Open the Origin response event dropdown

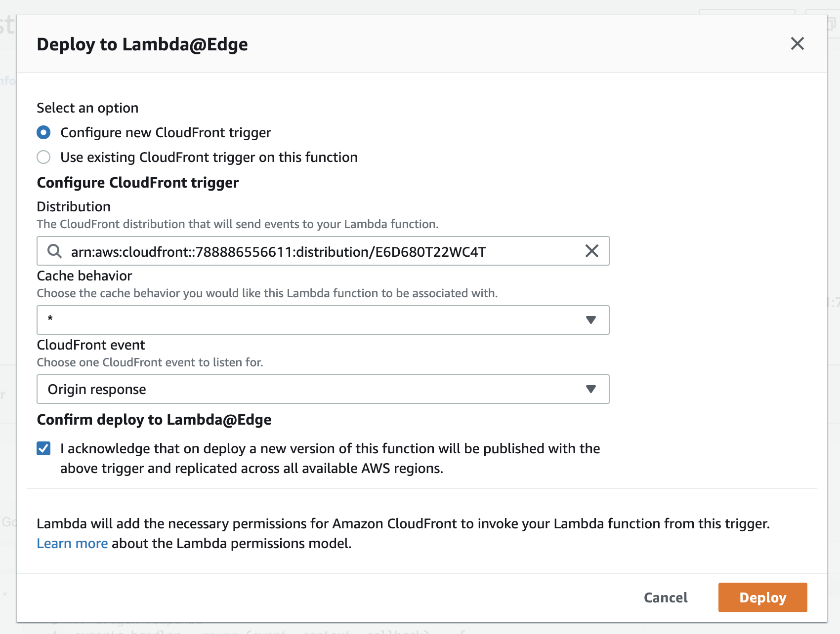pos(323,389)
